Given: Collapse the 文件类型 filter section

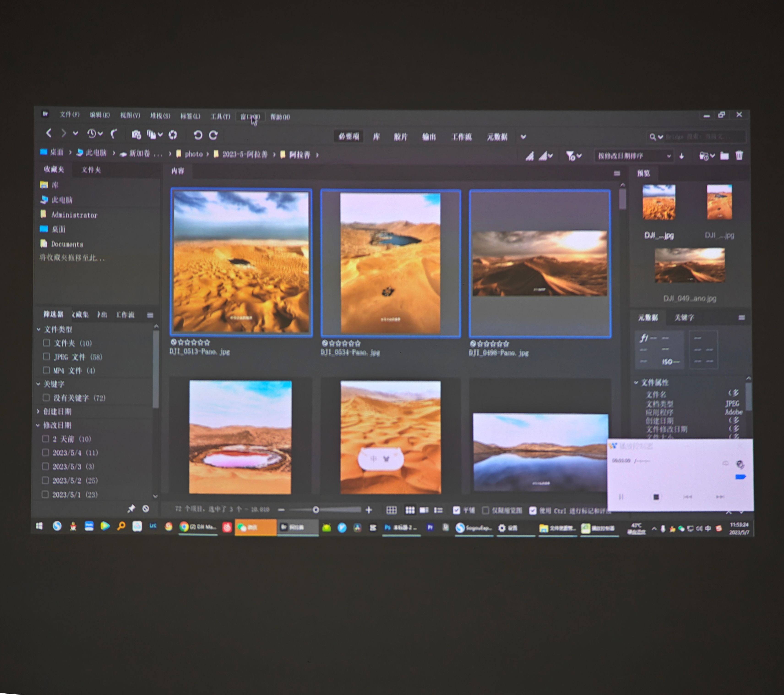Looking at the screenshot, I should click(38, 329).
